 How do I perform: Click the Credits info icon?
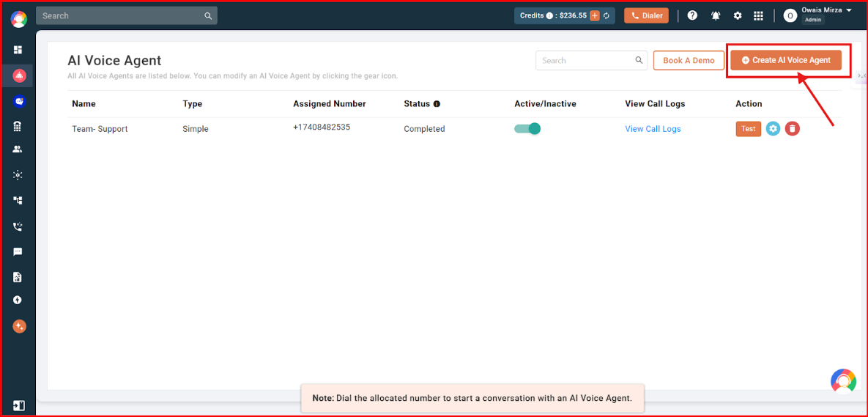point(549,16)
